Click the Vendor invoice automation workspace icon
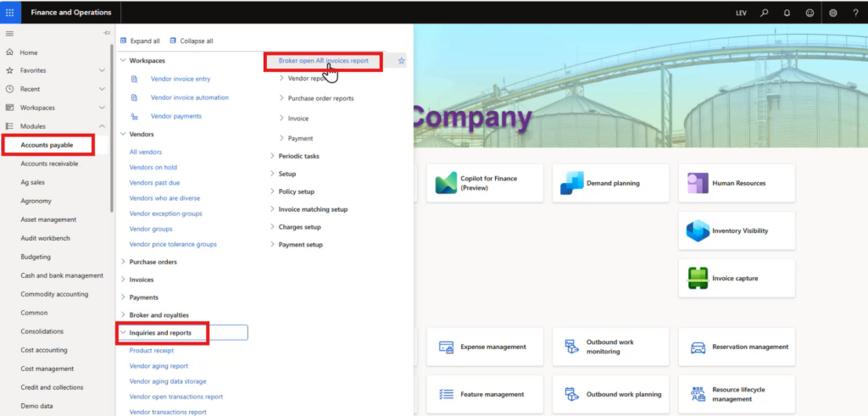The height and width of the screenshot is (416, 868). [x=134, y=97]
